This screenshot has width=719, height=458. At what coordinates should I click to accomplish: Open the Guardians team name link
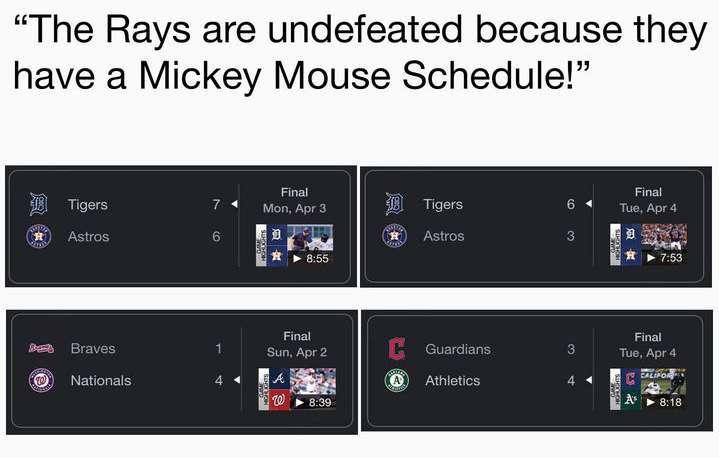click(458, 349)
